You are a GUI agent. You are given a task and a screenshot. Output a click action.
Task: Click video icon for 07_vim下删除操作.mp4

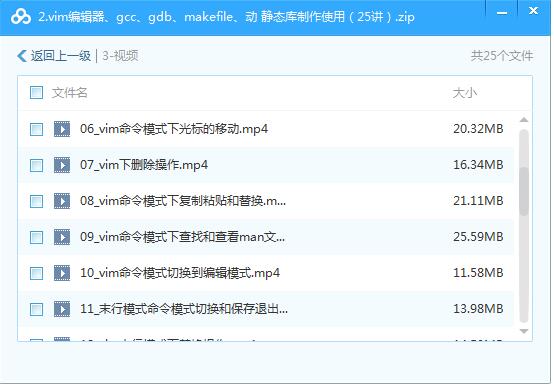[x=62, y=165]
